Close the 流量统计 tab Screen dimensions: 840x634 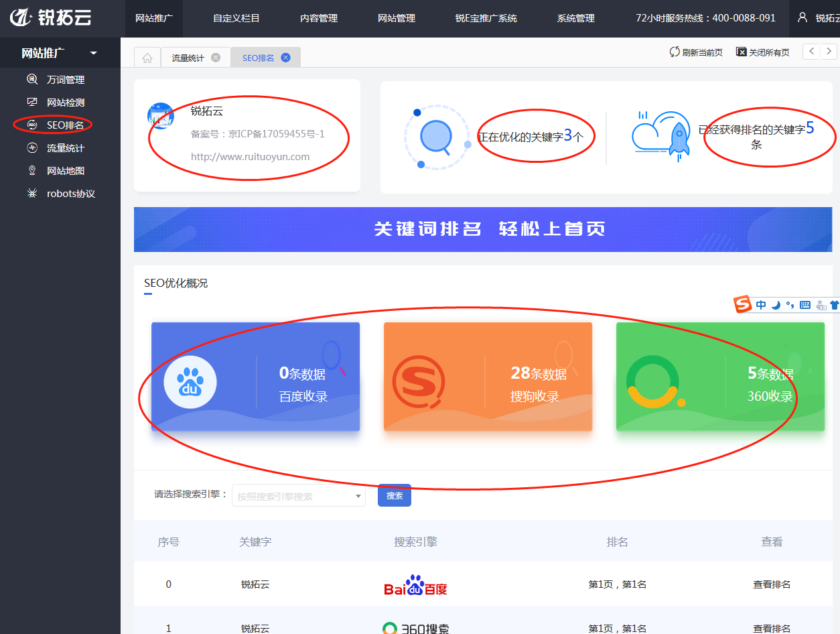tap(216, 58)
